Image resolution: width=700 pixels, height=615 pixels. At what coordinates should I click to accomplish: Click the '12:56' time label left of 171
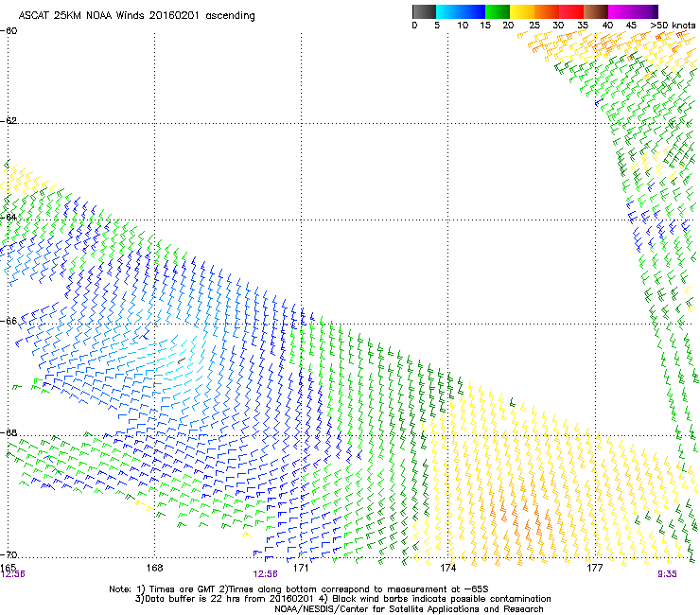click(x=265, y=574)
